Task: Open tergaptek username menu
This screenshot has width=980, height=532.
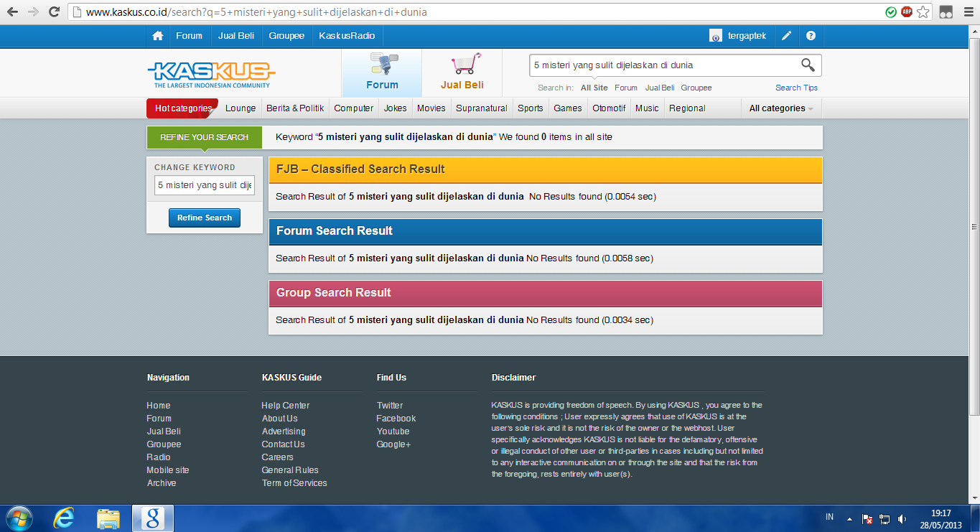Action: tap(747, 36)
